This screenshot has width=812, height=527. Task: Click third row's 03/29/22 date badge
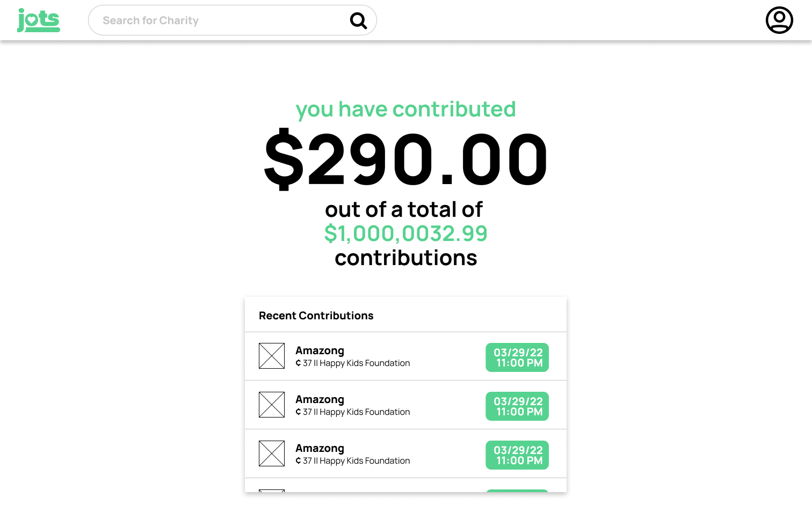point(517,455)
